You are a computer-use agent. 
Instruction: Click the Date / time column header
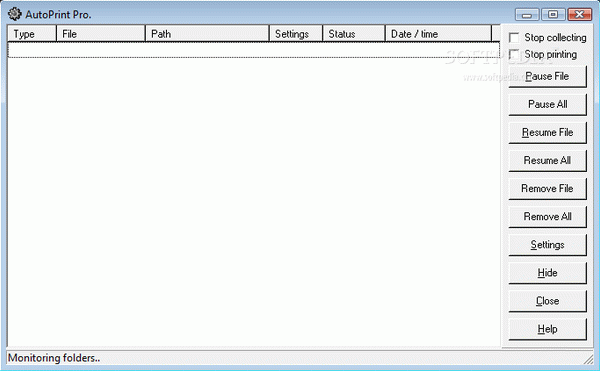pyautogui.click(x=438, y=34)
